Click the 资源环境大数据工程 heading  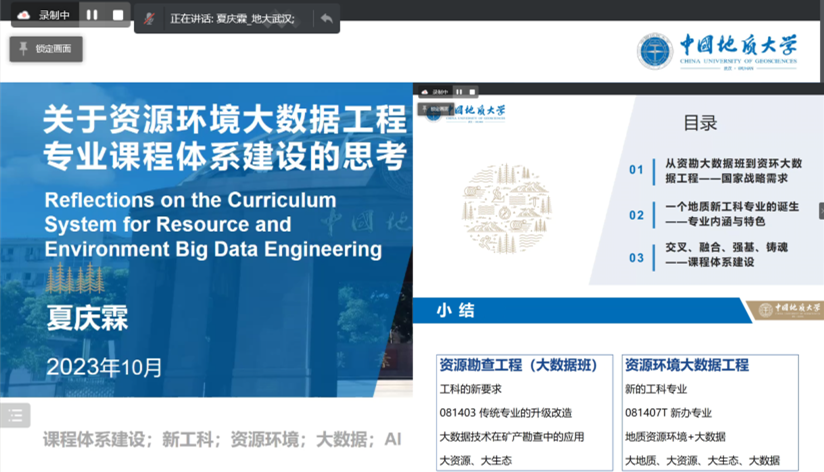[x=686, y=365]
